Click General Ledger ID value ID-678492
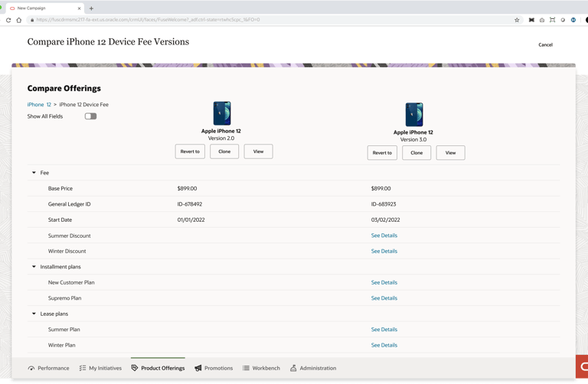Image resolution: width=588 pixels, height=384 pixels. pyautogui.click(x=190, y=204)
